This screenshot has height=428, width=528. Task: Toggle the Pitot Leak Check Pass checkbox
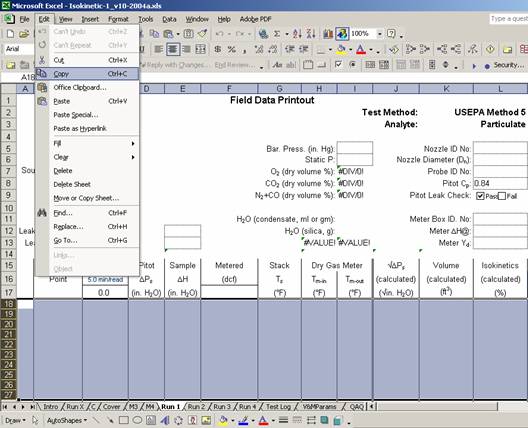[480, 196]
